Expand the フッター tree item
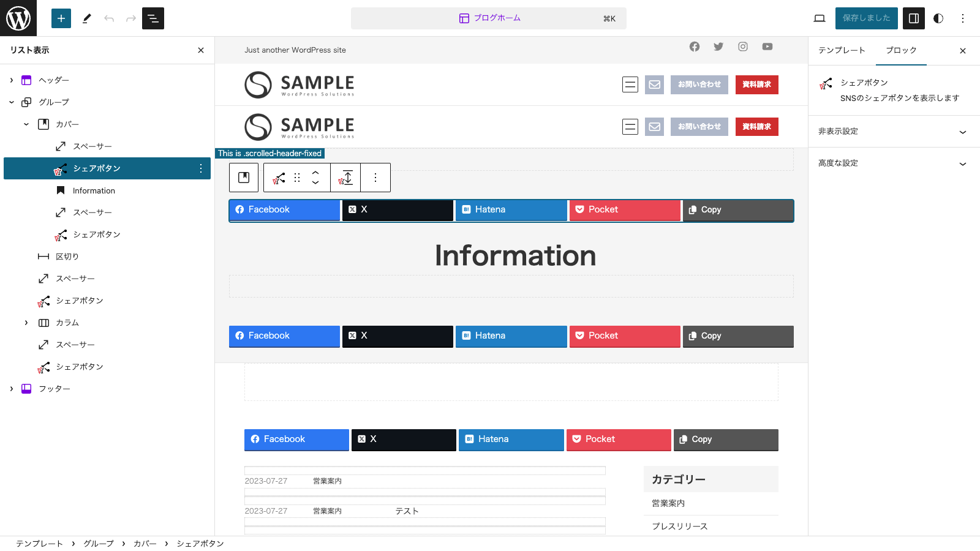 (12, 389)
